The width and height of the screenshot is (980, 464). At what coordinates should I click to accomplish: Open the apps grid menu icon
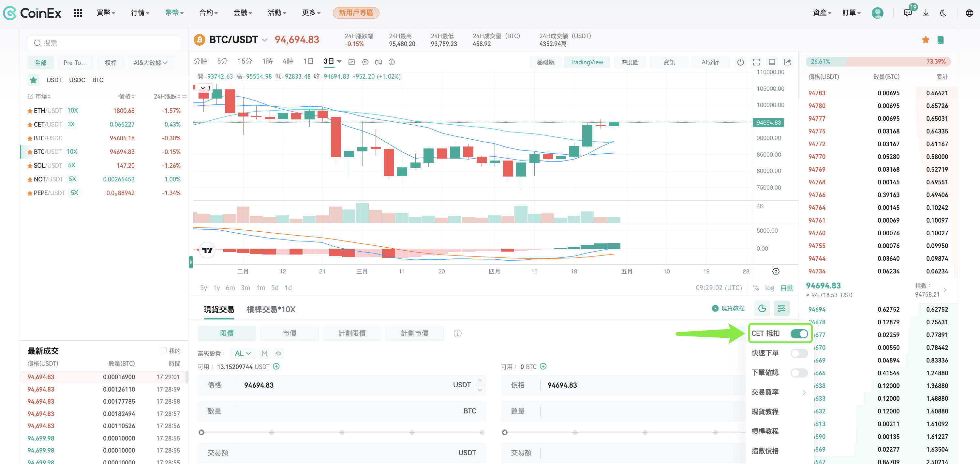(x=78, y=13)
